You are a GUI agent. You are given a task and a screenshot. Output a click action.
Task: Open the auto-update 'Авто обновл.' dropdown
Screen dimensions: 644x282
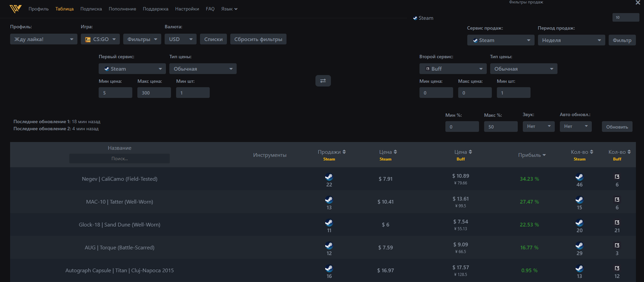(575, 127)
